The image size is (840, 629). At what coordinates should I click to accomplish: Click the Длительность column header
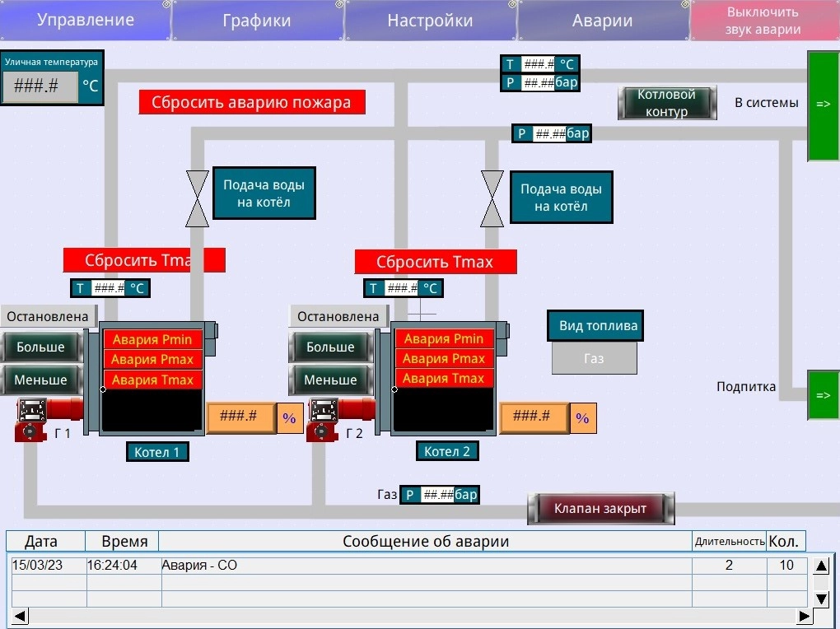point(729,541)
